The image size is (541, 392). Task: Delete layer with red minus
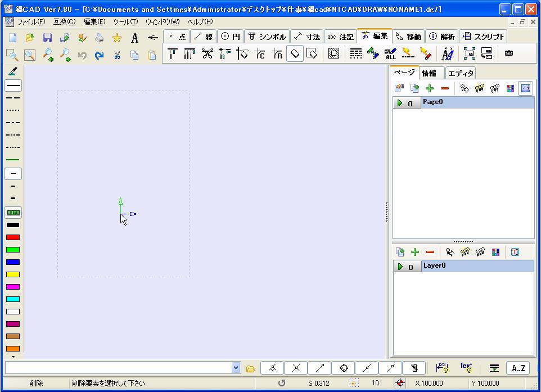430,253
